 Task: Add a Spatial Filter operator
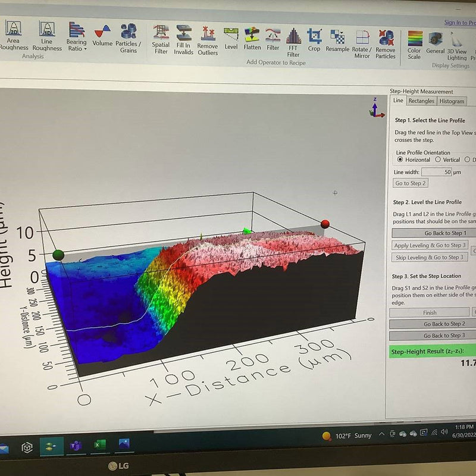point(161,39)
